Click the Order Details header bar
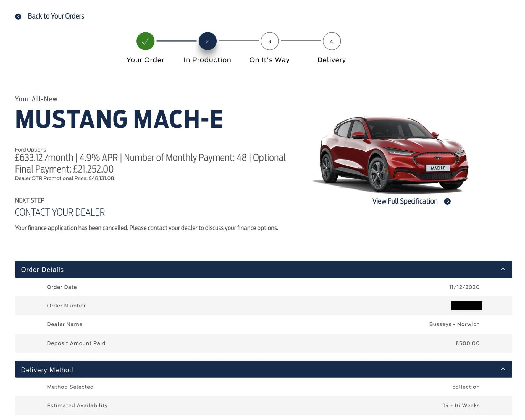This screenshot has width=525, height=420. point(264,269)
